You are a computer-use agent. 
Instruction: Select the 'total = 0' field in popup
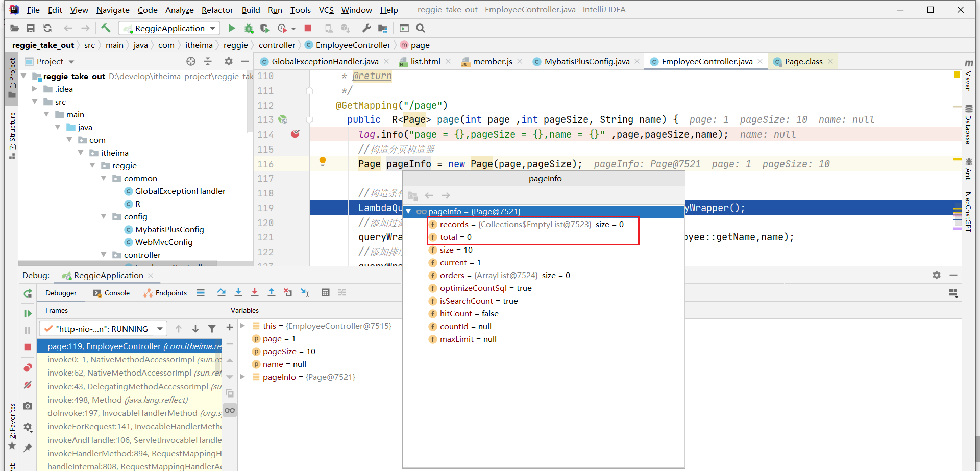[455, 237]
